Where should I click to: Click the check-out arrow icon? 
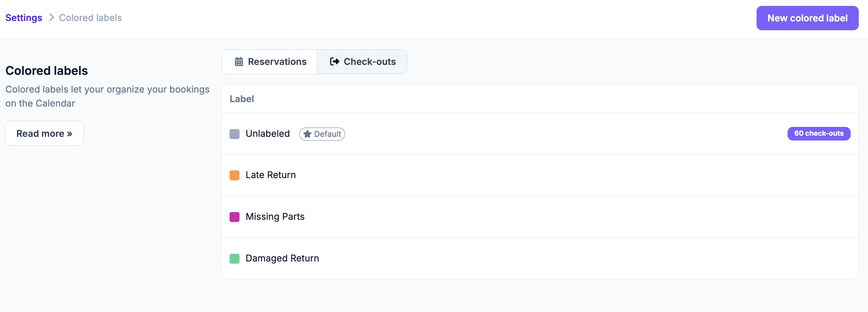coord(334,62)
